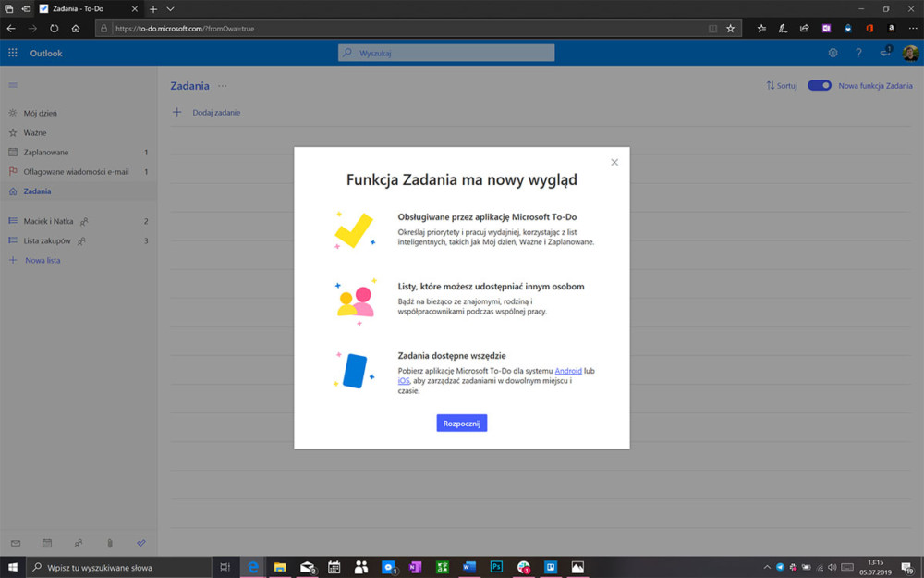
Task: Open Outlook settings gear
Action: [833, 53]
